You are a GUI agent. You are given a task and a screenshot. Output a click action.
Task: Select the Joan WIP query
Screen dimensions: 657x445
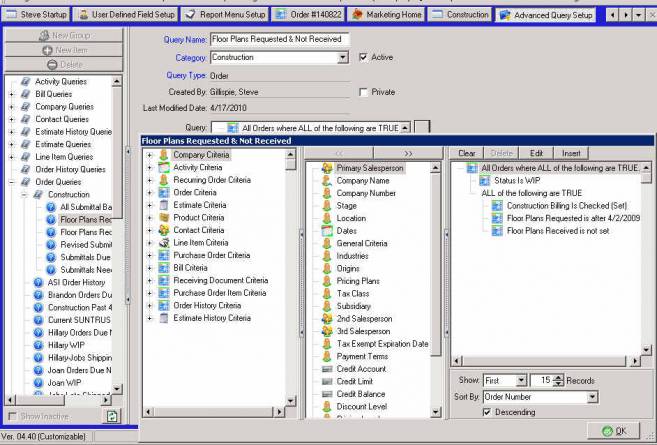(64, 383)
